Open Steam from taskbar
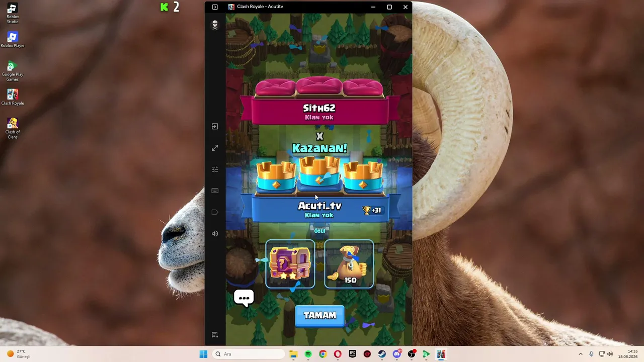Viewport: 644px width, 362px height. point(382,354)
